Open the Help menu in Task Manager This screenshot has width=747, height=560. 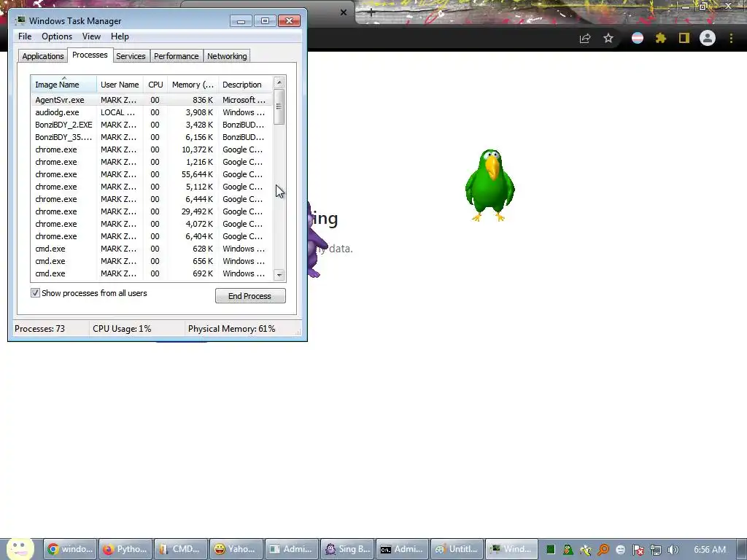120,36
